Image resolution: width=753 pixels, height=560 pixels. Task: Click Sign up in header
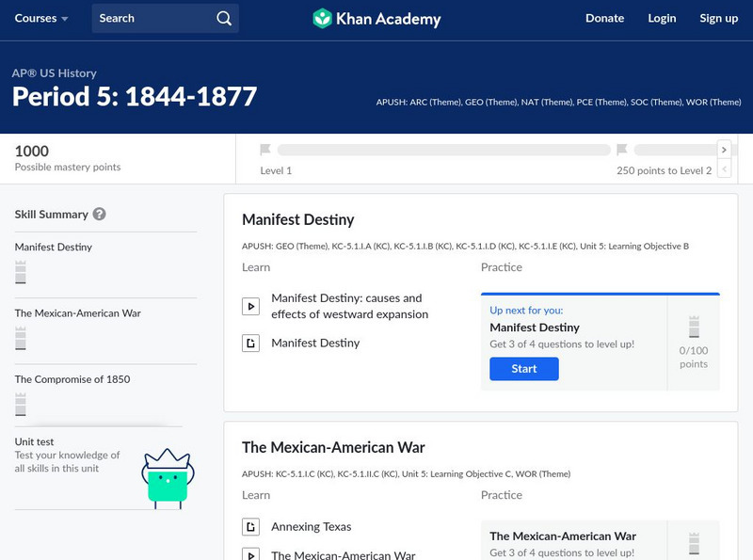click(718, 18)
